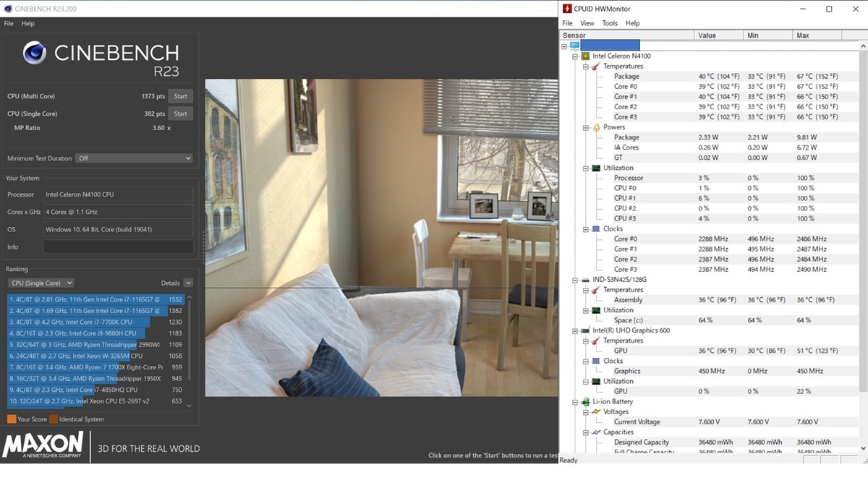The width and height of the screenshot is (868, 488).
Task: Click the battery Voltages icon
Action: pos(596,411)
